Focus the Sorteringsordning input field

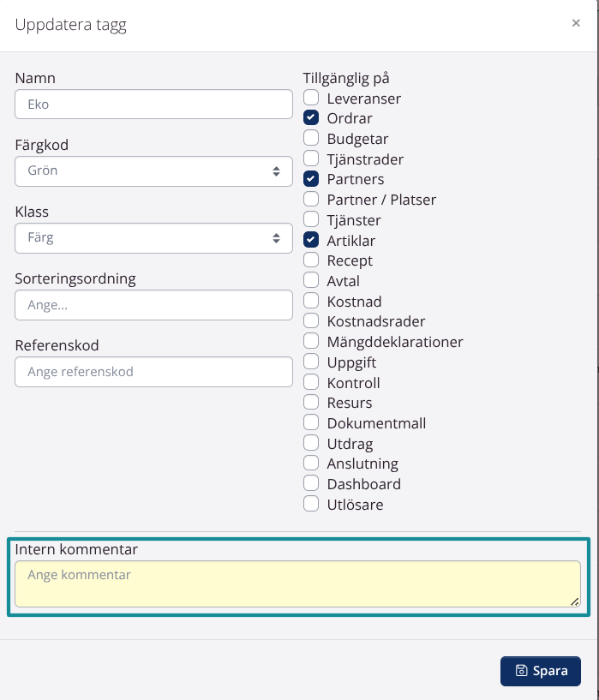coord(154,304)
